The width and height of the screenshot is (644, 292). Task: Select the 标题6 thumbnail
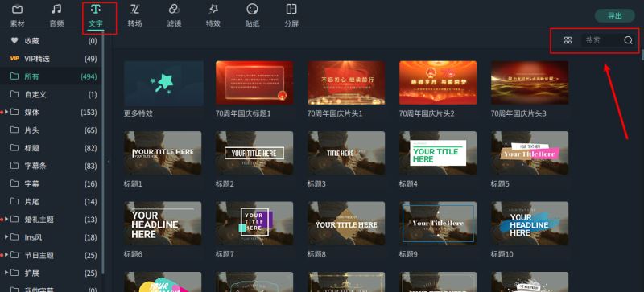click(x=163, y=224)
